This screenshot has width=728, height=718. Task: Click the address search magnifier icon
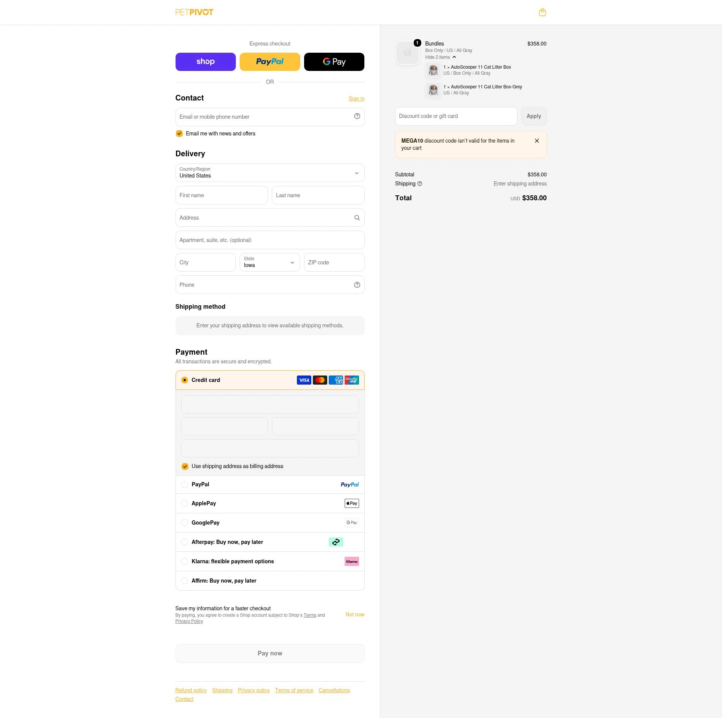click(x=357, y=218)
